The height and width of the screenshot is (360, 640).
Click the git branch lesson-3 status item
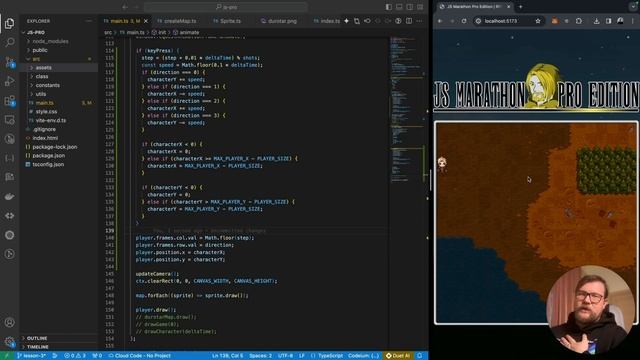pos(31,356)
